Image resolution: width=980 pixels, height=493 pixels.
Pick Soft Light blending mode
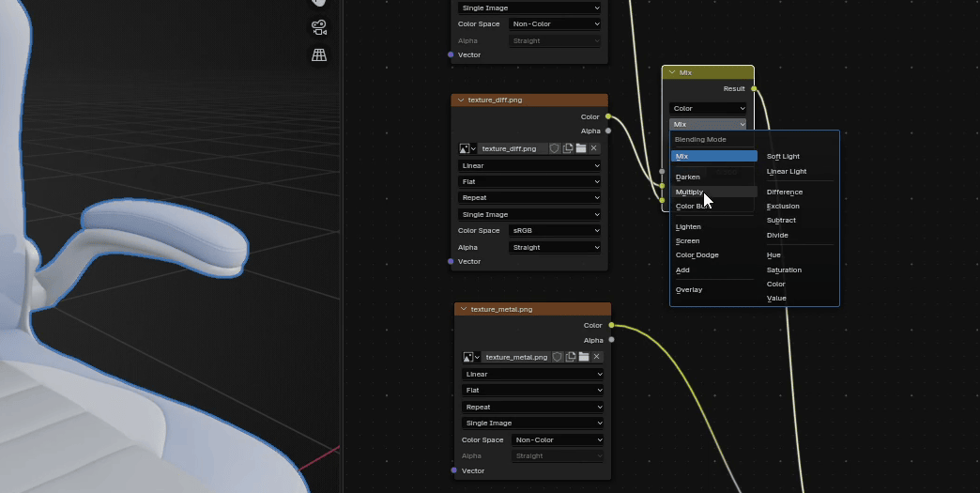[783, 156]
